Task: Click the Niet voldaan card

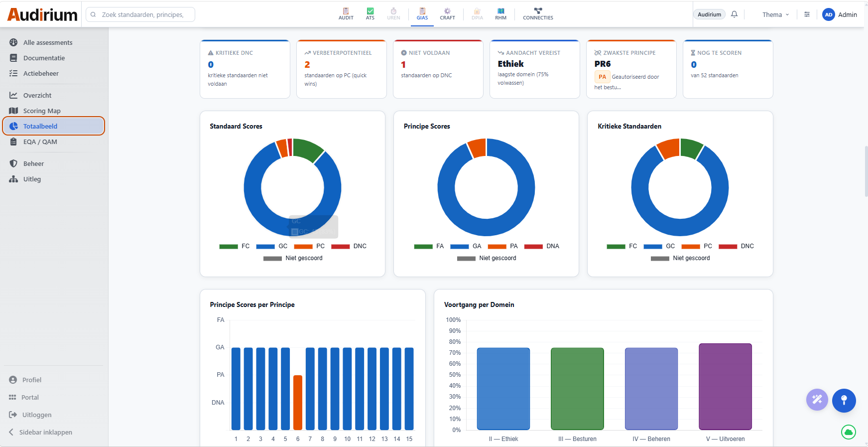Action: (438, 69)
